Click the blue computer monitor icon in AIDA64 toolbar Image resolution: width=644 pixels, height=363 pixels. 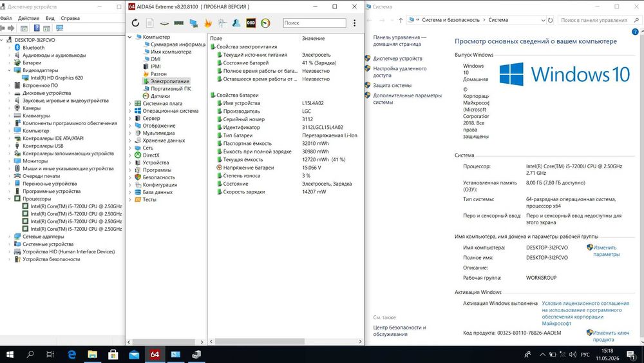(193, 23)
